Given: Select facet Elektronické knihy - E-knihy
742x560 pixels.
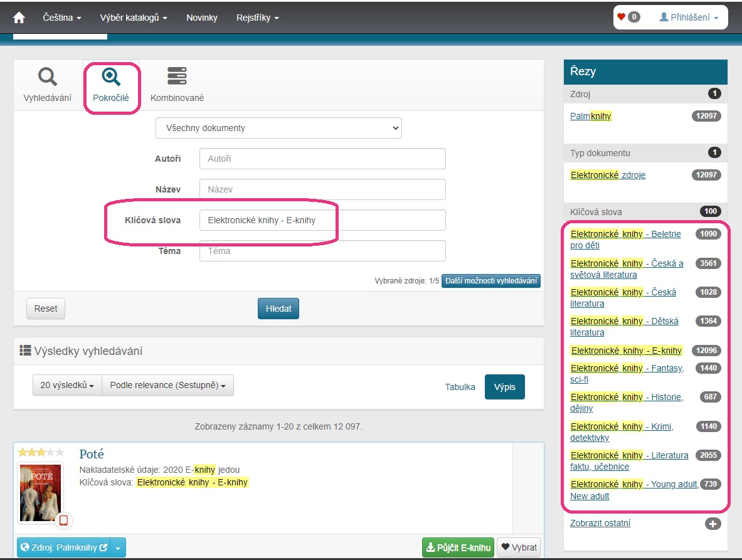Looking at the screenshot, I should [x=626, y=351].
